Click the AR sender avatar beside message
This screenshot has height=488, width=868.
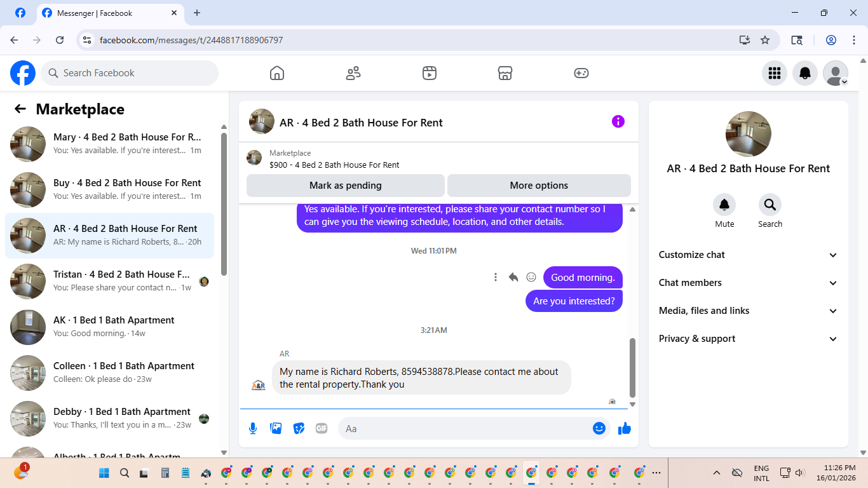259,385
